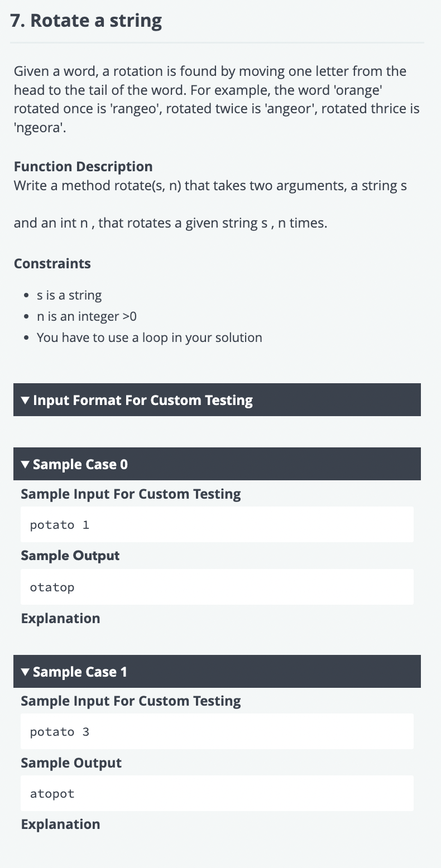
Task: Click the 'potato 1' sample input box
Action: (217, 524)
